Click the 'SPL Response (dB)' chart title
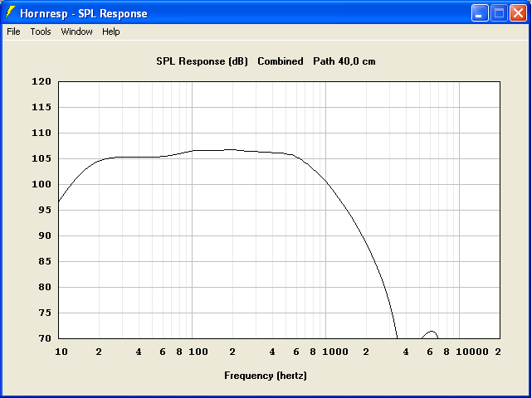The image size is (532, 398). pos(203,61)
